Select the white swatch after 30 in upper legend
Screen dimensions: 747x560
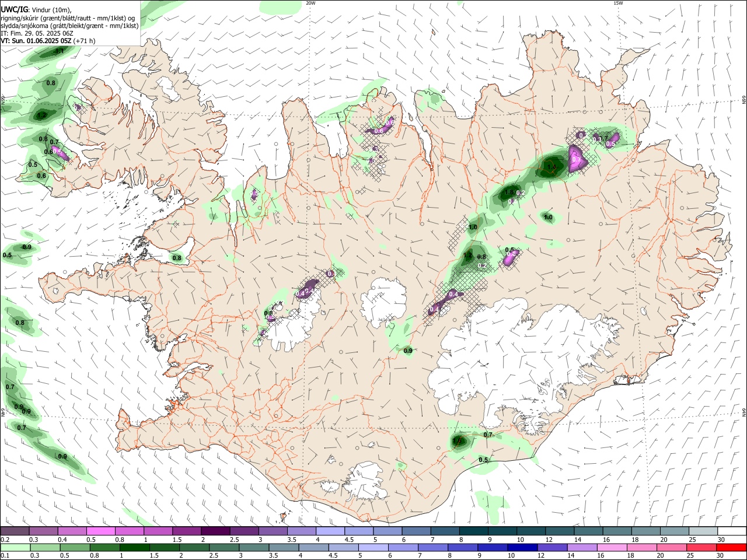tap(732, 531)
